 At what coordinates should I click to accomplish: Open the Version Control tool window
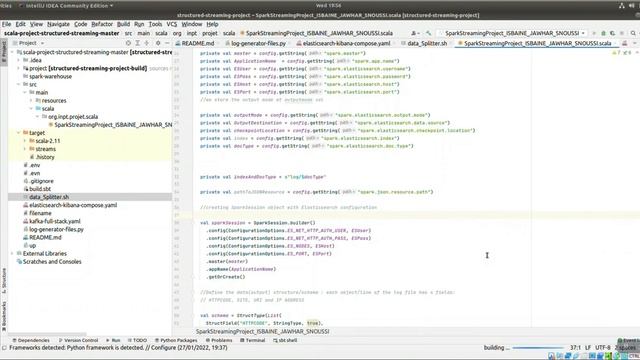[x=79, y=340]
